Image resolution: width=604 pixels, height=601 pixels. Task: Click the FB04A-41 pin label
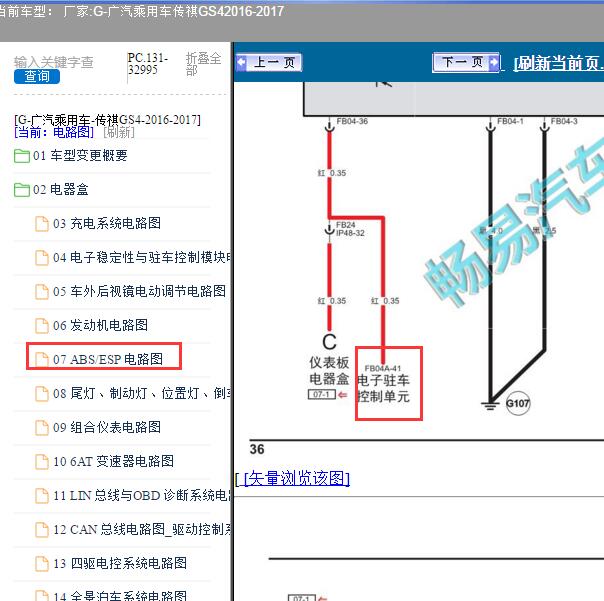(383, 368)
